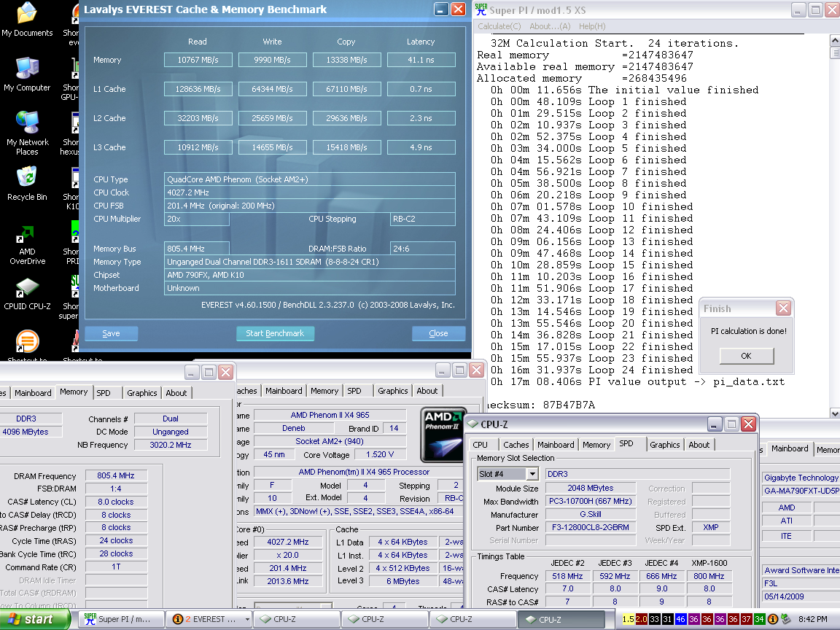Image resolution: width=840 pixels, height=630 pixels.
Task: Open the My Documents desktop icon
Action: click(27, 20)
